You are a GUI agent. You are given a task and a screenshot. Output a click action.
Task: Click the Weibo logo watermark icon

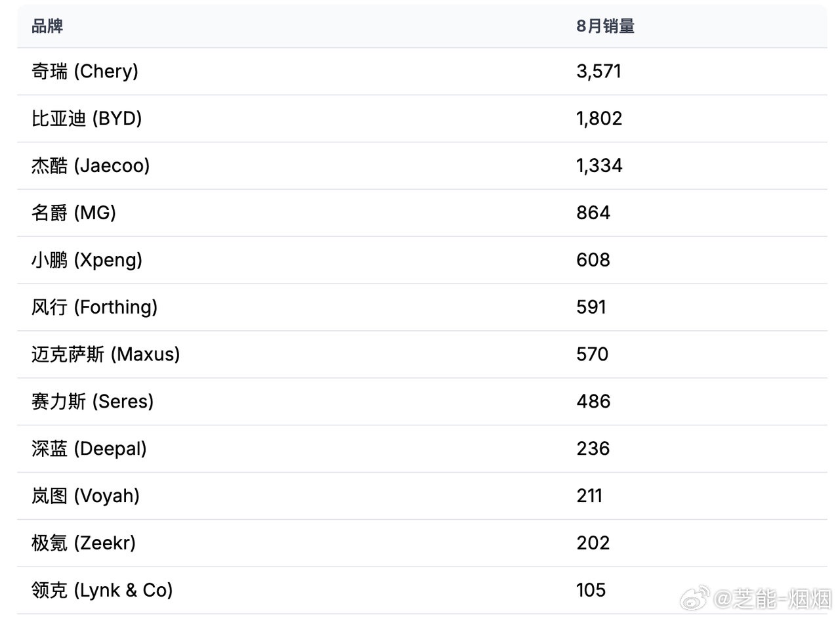(695, 598)
